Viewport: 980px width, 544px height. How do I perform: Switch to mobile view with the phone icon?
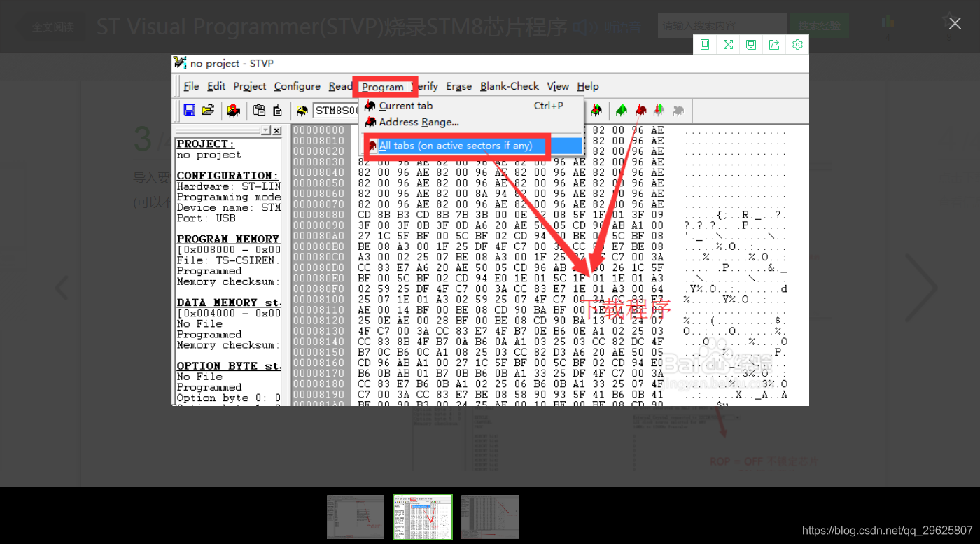coord(705,44)
